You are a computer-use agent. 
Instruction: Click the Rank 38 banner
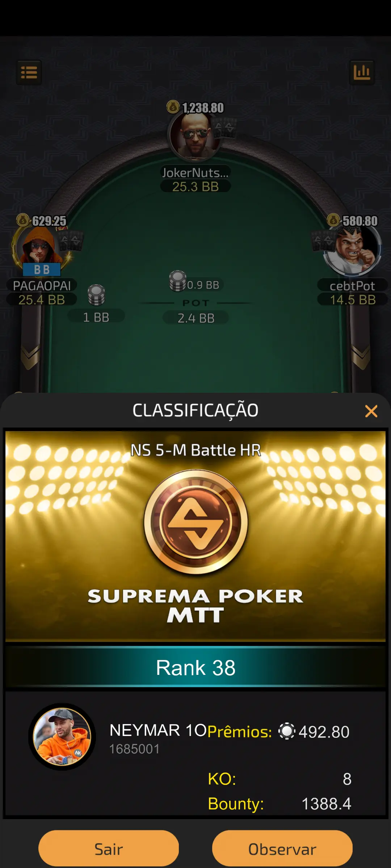click(x=195, y=668)
